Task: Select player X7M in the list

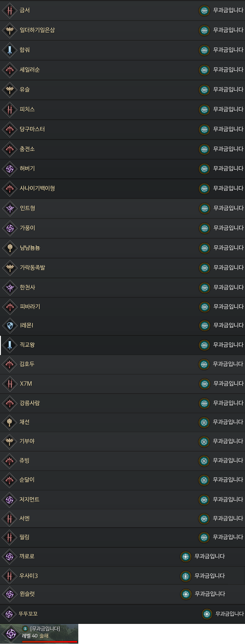Action: [122, 384]
